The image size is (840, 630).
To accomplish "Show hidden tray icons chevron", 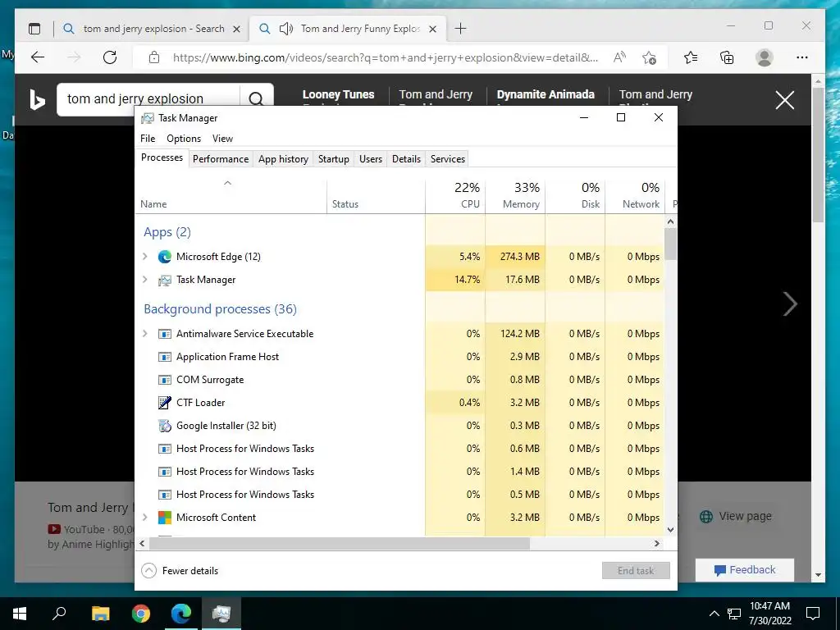I will [x=714, y=614].
